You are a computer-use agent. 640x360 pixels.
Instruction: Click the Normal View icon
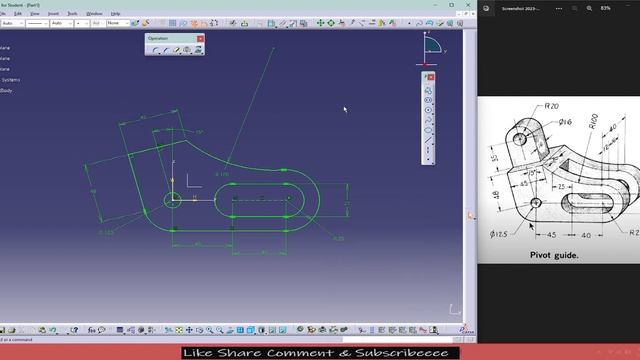(x=230, y=330)
